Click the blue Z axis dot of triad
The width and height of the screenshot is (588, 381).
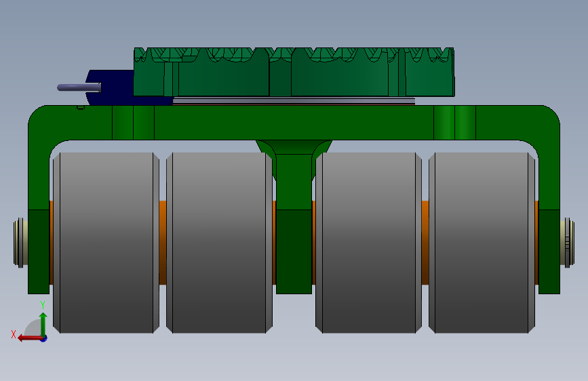43,338
